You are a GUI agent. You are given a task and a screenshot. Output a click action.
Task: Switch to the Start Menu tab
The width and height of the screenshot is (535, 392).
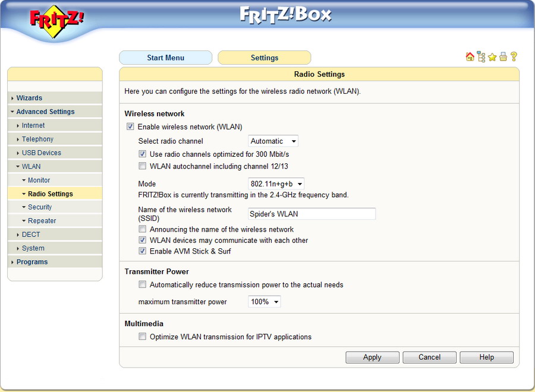[x=165, y=58]
